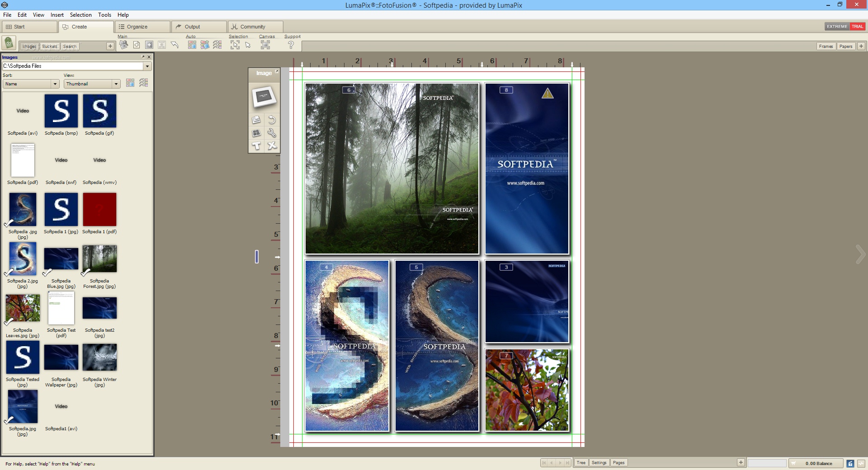This screenshot has height=470, width=868.
Task: Pin the floating Image palette
Action: (277, 71)
